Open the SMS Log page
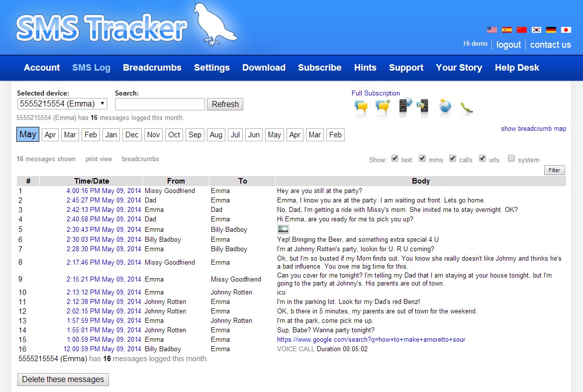Screen dimensions: 583x392 (x=91, y=68)
